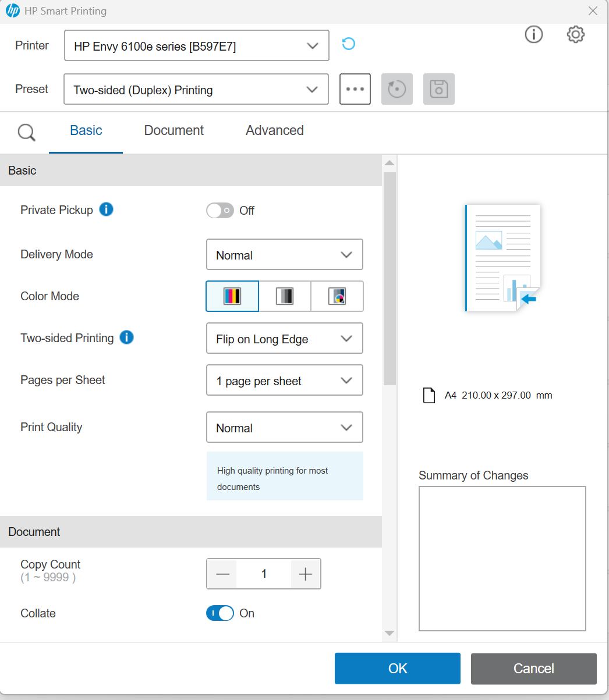Close the HP Smart Printing window

click(593, 11)
